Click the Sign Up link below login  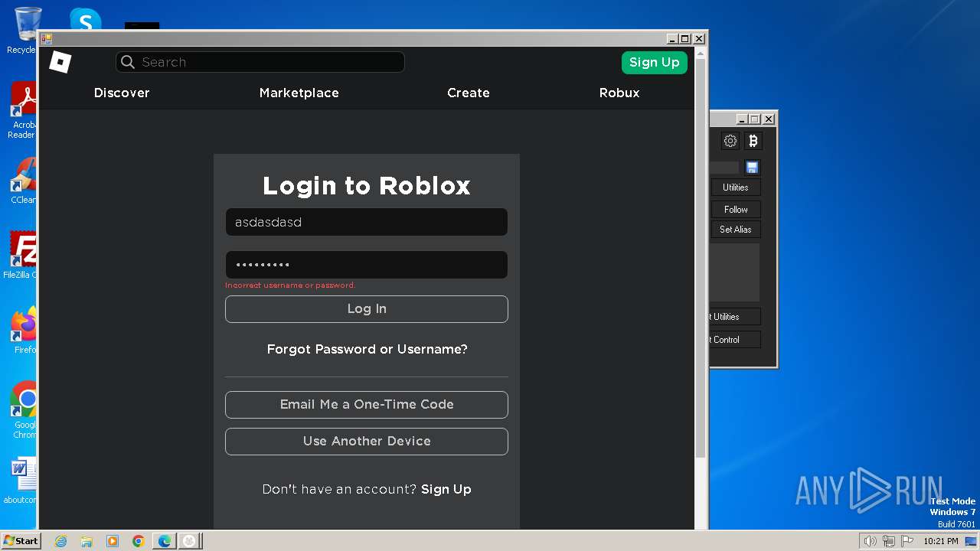[446, 489]
